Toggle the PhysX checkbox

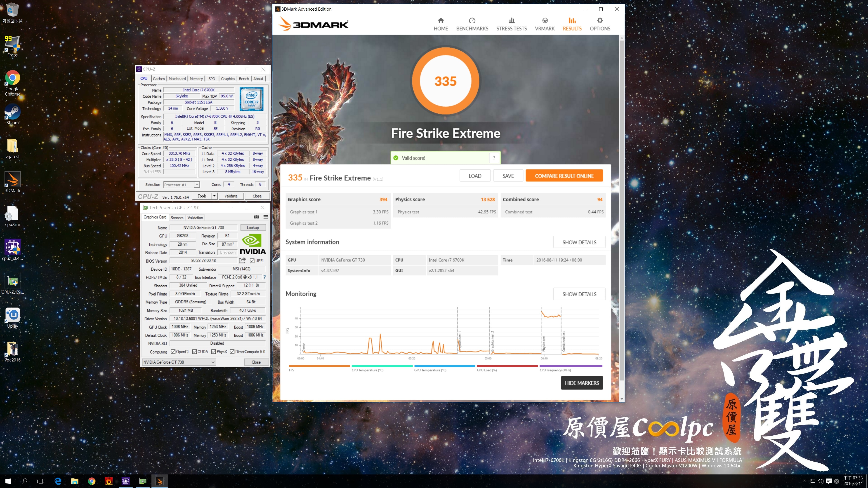point(213,352)
